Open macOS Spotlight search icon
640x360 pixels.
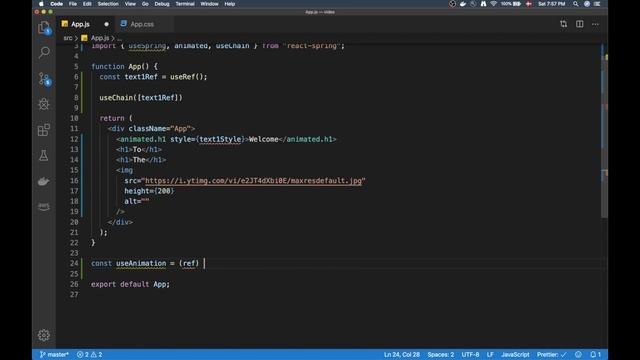click(x=576, y=4)
